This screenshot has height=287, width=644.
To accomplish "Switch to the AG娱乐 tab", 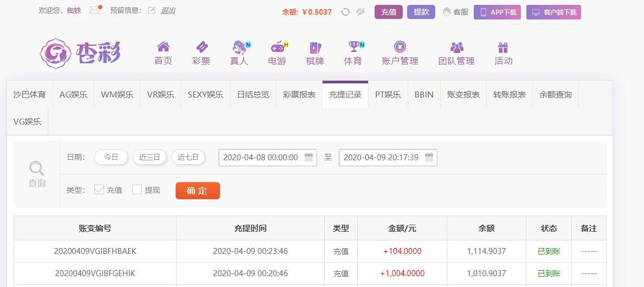I will [74, 94].
